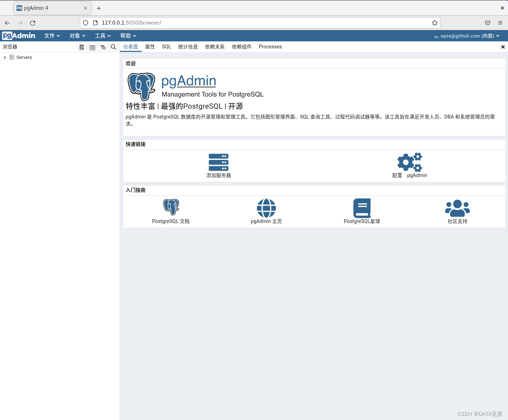Click the large pgAdmin elephant logo
The image size is (508, 420).
coord(141,87)
